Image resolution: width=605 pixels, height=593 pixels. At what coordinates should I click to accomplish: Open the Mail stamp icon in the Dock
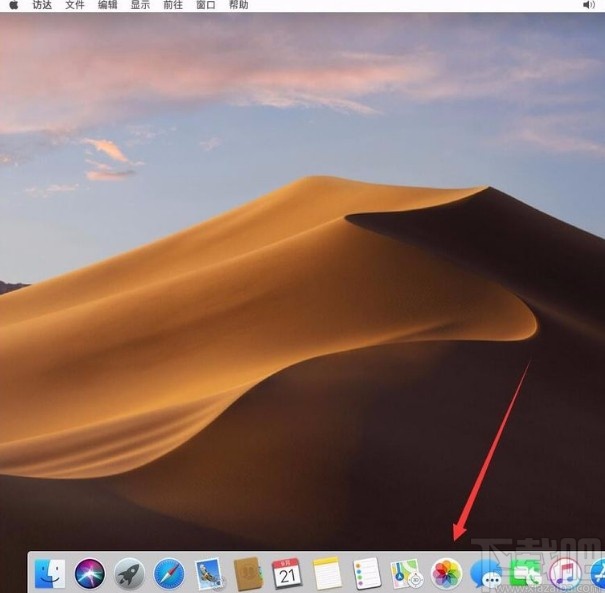coord(208,573)
